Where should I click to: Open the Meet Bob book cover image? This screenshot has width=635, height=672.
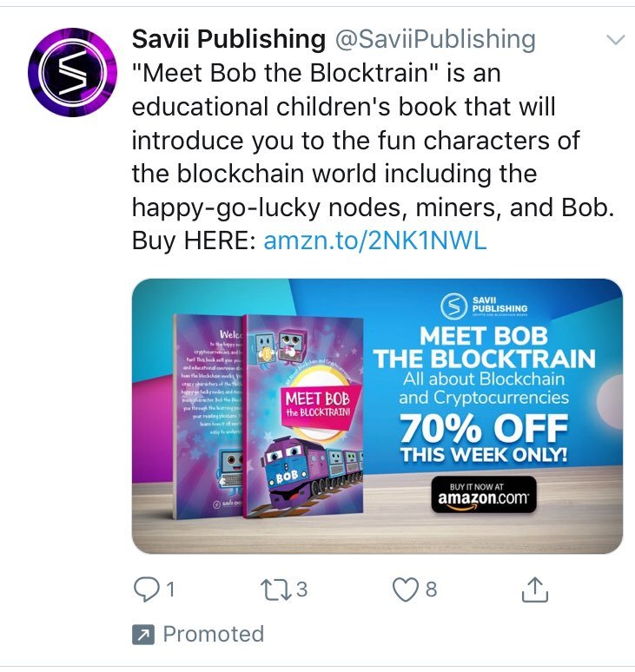click(x=302, y=416)
